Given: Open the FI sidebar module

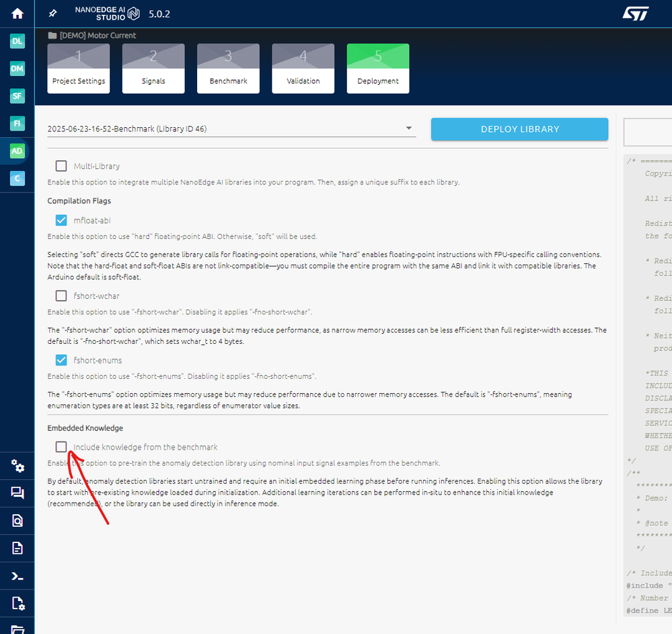Looking at the screenshot, I should (17, 123).
